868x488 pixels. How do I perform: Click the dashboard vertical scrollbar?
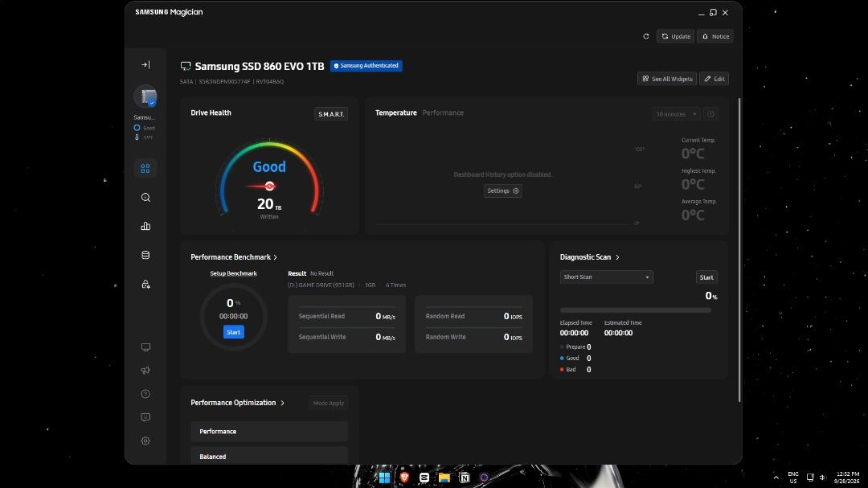(x=739, y=249)
